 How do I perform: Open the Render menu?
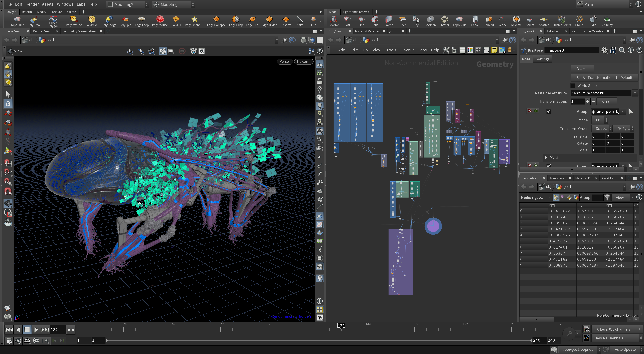[32, 4]
